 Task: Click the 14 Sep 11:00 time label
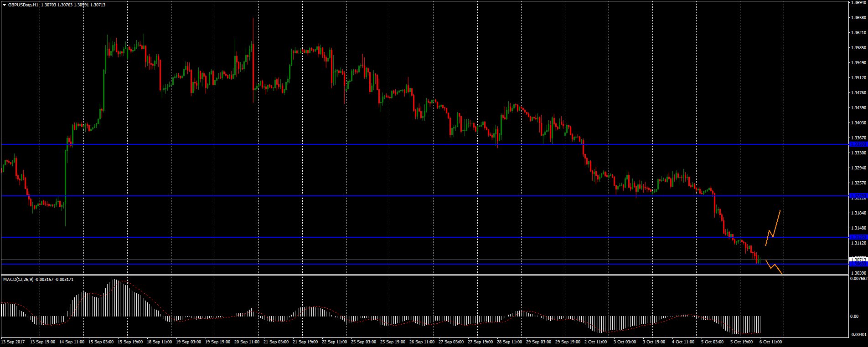tap(72, 341)
